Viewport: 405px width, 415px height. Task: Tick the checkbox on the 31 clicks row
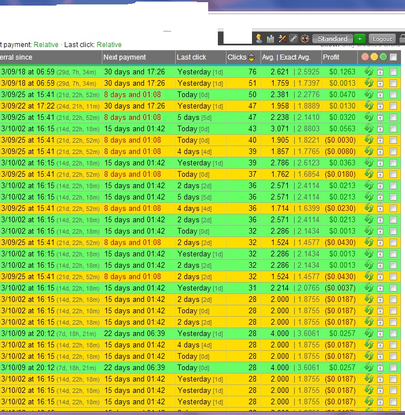[393, 288]
